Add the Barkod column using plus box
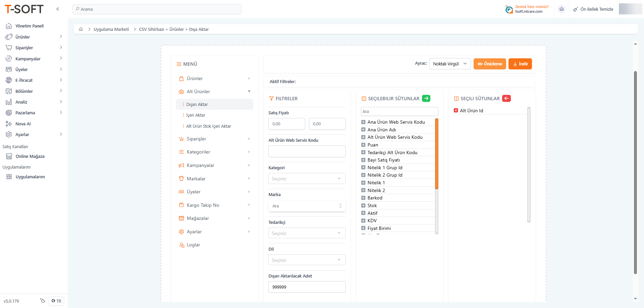Screen dimensions: 644x308 [363, 198]
